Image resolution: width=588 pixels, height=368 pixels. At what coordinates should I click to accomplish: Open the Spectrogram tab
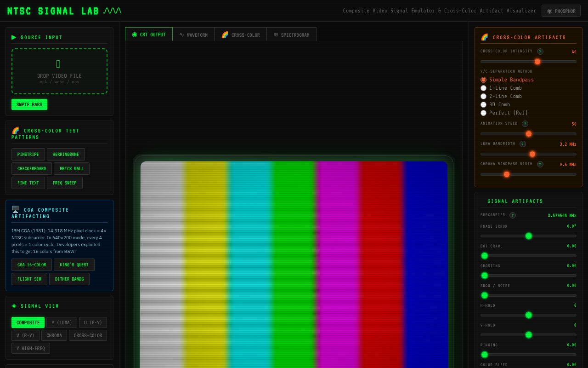point(291,34)
